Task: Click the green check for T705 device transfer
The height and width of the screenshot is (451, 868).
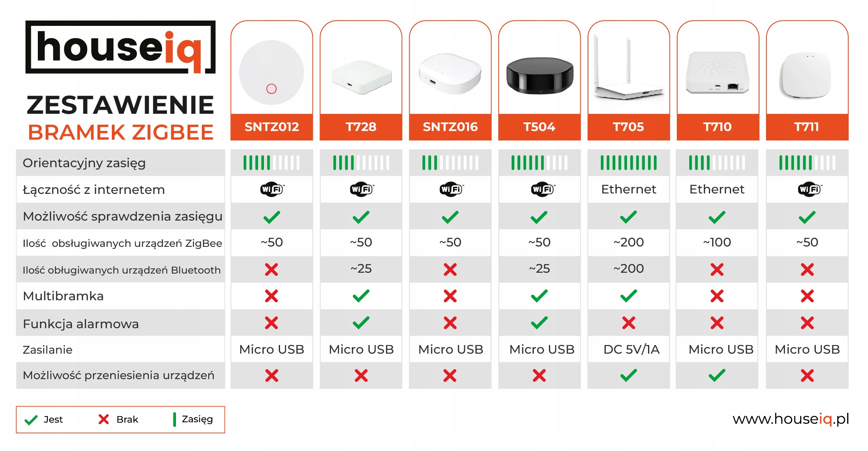Action: [x=628, y=375]
